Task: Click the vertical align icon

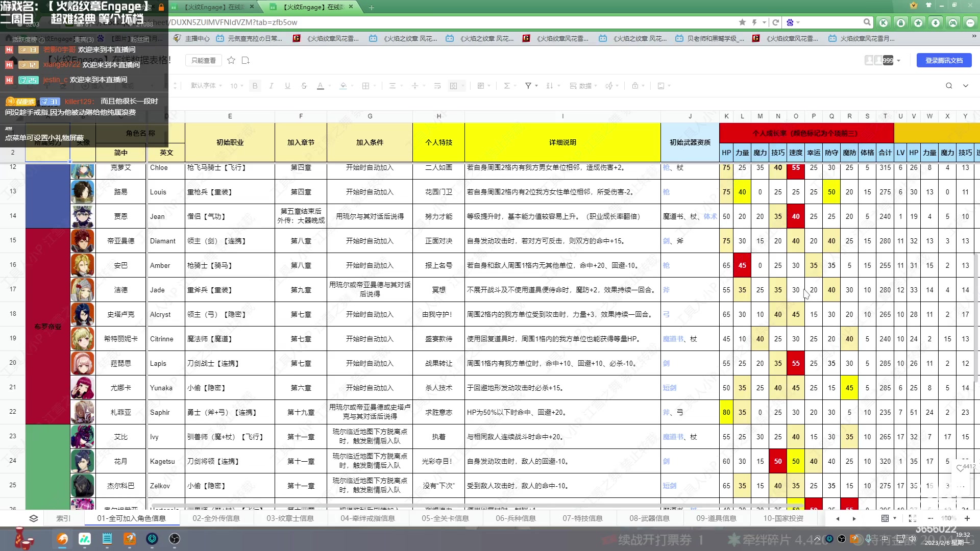Action: [415, 86]
